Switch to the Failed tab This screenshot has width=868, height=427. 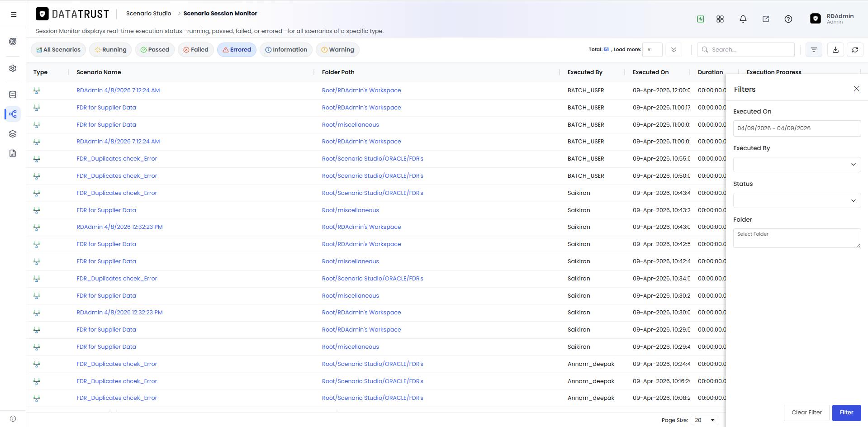pos(196,50)
